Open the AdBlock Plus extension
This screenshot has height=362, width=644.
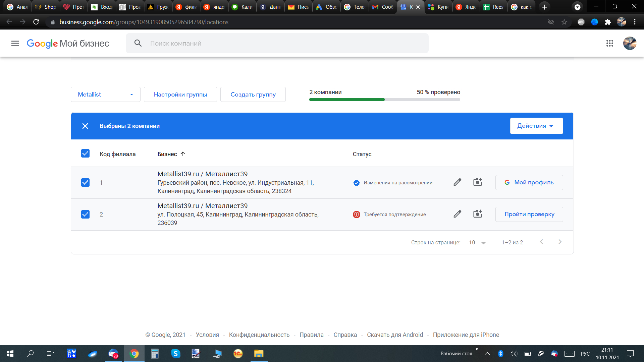581,22
